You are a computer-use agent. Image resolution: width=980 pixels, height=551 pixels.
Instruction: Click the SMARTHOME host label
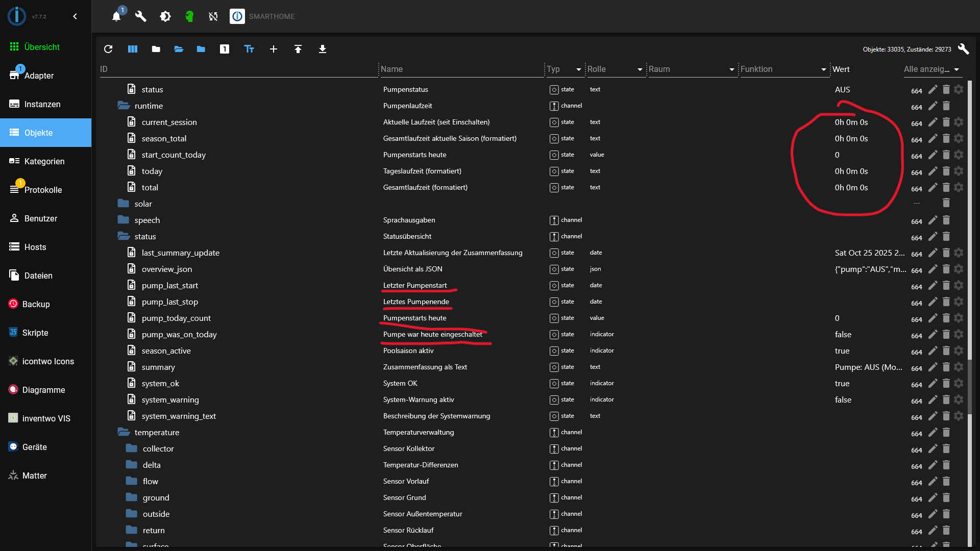click(272, 16)
